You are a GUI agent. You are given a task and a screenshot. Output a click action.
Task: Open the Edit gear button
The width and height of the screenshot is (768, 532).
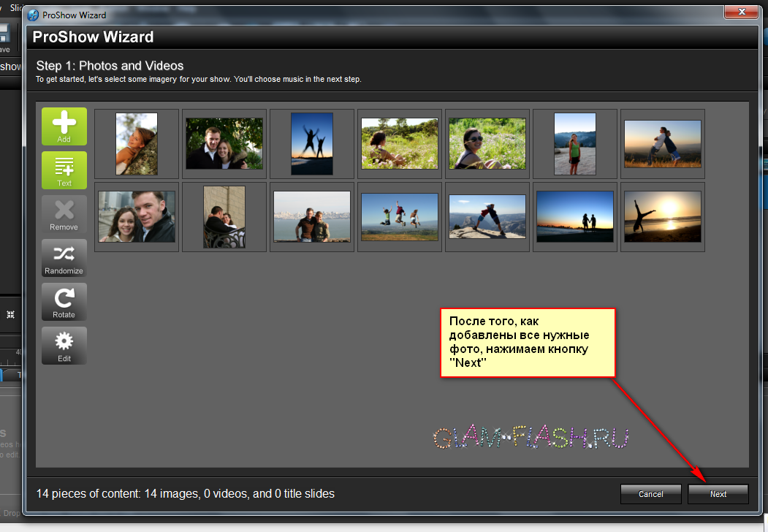[64, 345]
